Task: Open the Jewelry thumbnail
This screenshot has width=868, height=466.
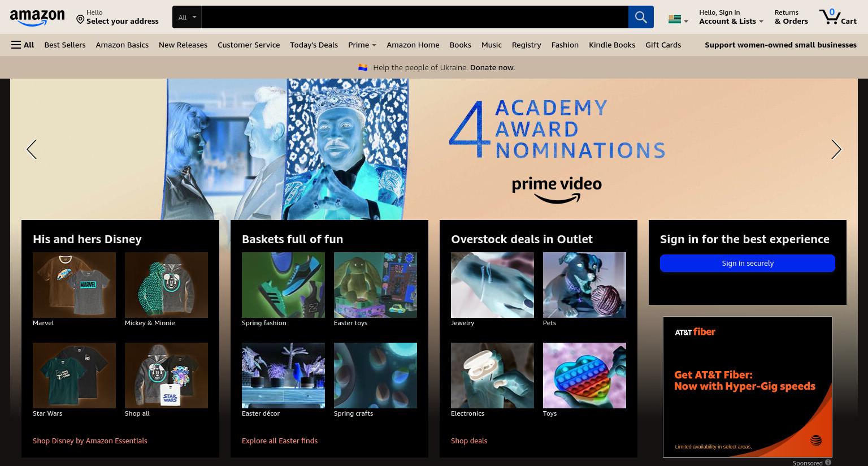Action: pyautogui.click(x=492, y=285)
